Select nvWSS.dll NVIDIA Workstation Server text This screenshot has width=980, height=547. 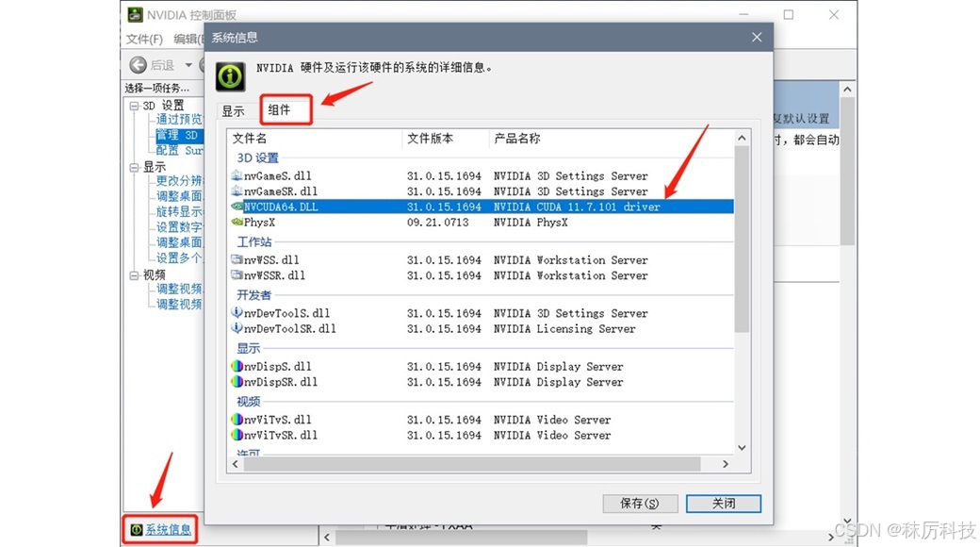pos(571,259)
